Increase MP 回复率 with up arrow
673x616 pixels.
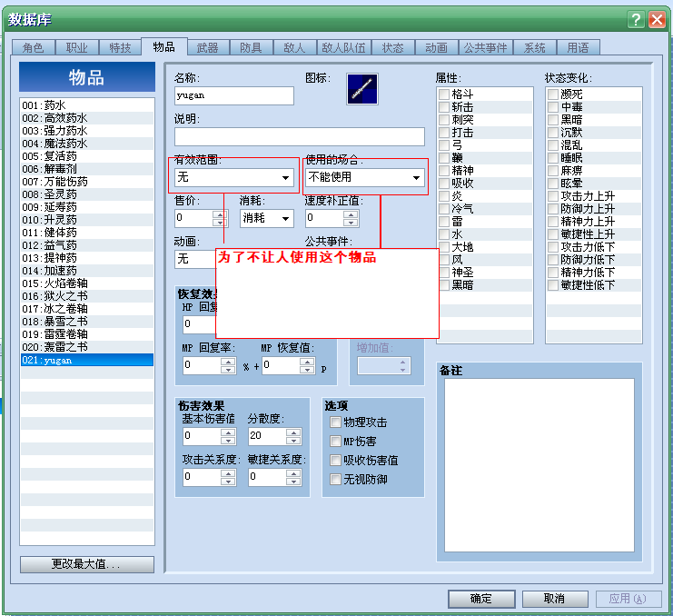click(x=228, y=362)
